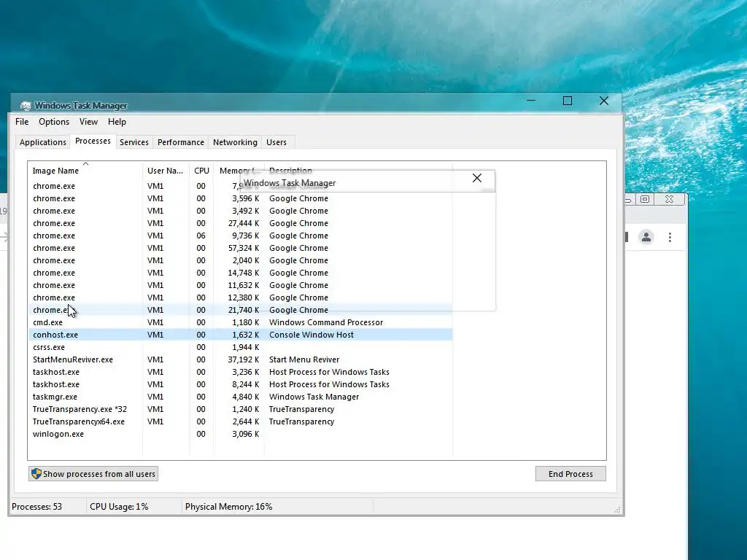Sort by Image Name column header
The height and width of the screenshot is (560, 747).
[x=85, y=171]
